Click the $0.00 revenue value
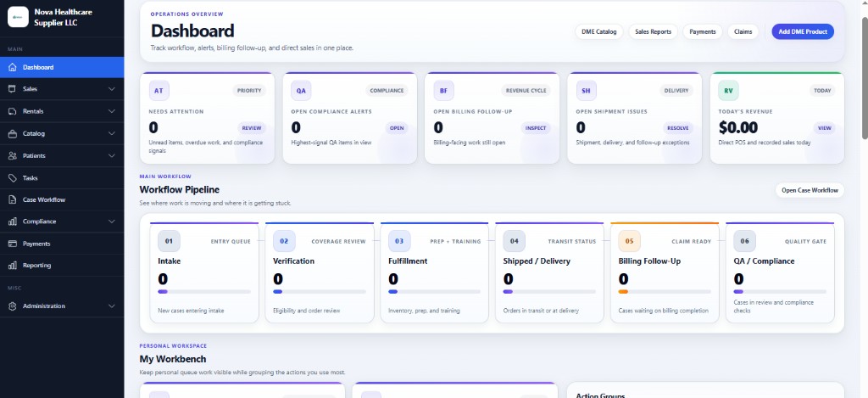Image resolution: width=868 pixels, height=398 pixels. pos(738,128)
